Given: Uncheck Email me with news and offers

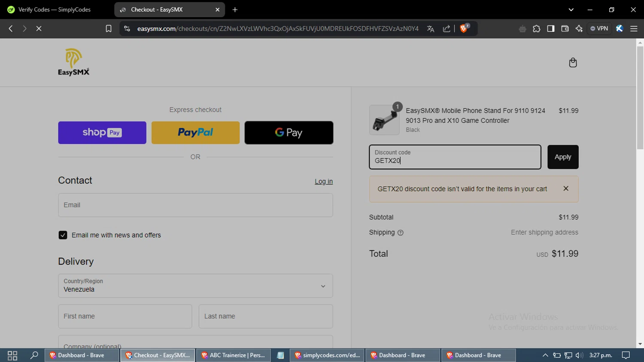Looking at the screenshot, I should [63, 235].
